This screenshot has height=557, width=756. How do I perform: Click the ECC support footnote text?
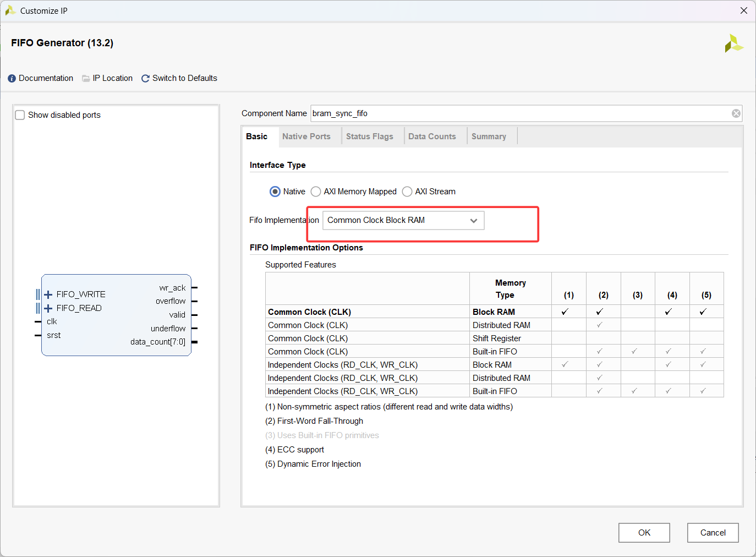294,450
